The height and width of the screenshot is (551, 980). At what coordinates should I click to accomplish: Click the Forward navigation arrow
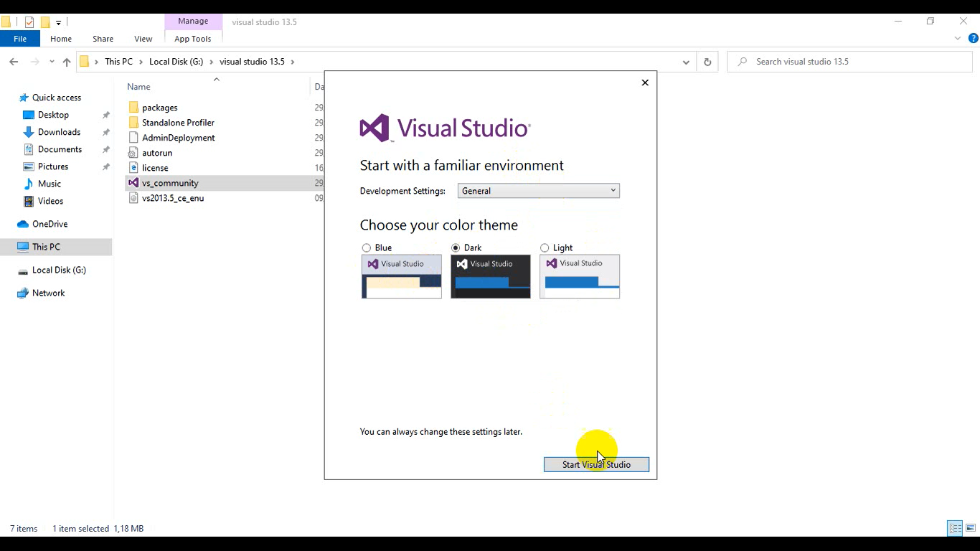[x=34, y=62]
